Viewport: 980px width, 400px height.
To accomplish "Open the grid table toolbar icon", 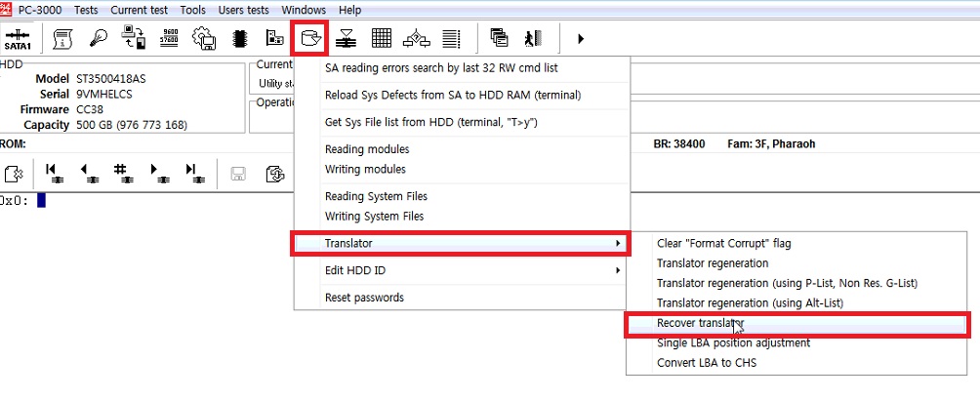I will pos(382,39).
